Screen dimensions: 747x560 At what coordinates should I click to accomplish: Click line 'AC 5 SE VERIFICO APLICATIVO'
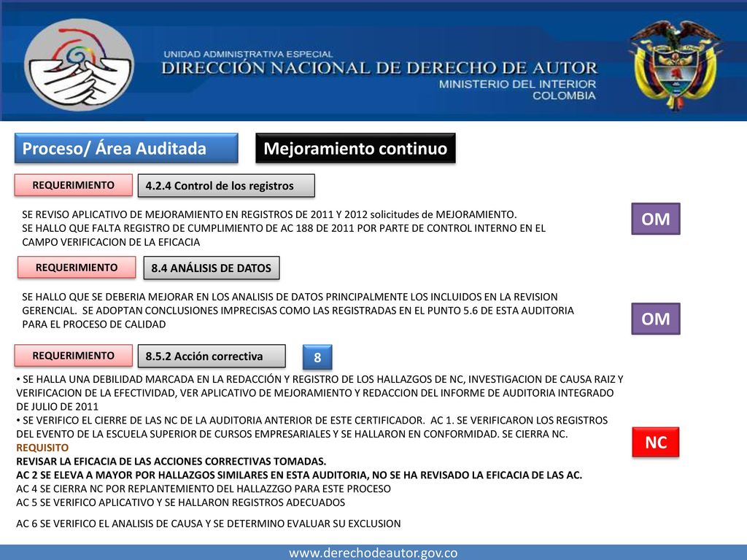[x=181, y=503]
